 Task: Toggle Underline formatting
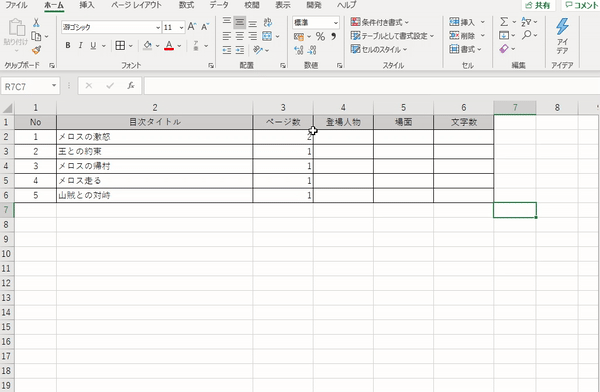click(x=93, y=46)
